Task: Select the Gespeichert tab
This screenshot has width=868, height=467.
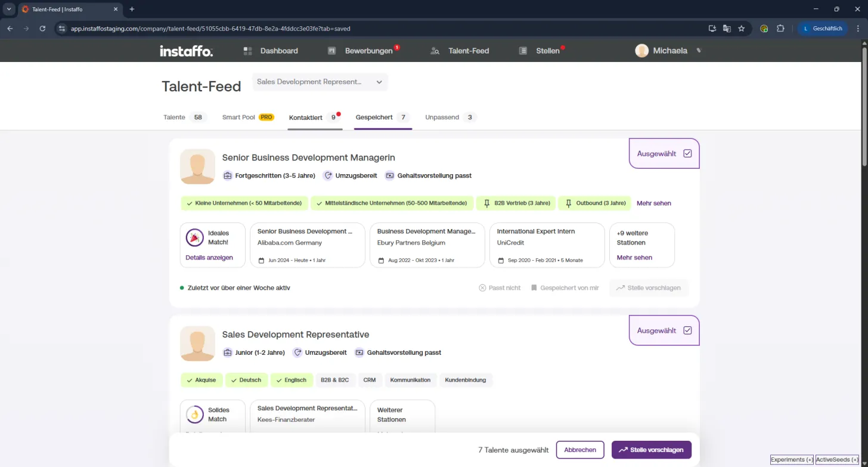Action: pyautogui.click(x=383, y=117)
